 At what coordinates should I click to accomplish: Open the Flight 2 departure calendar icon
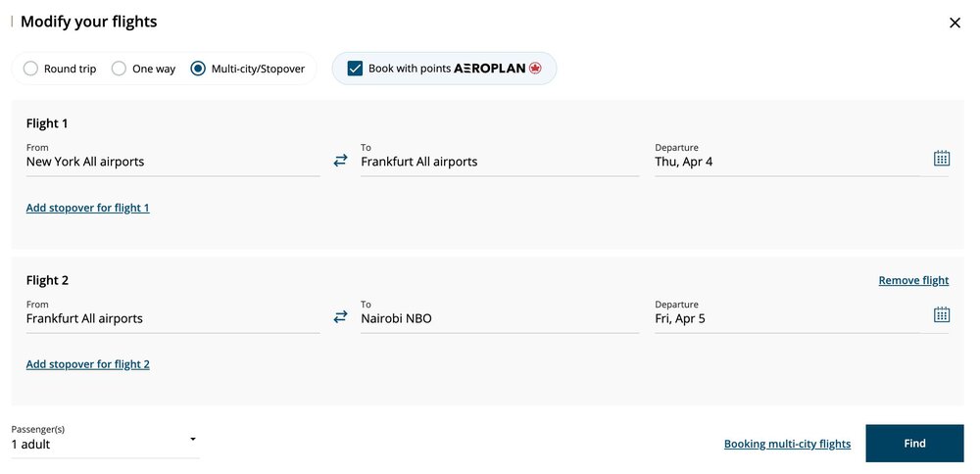click(x=941, y=314)
